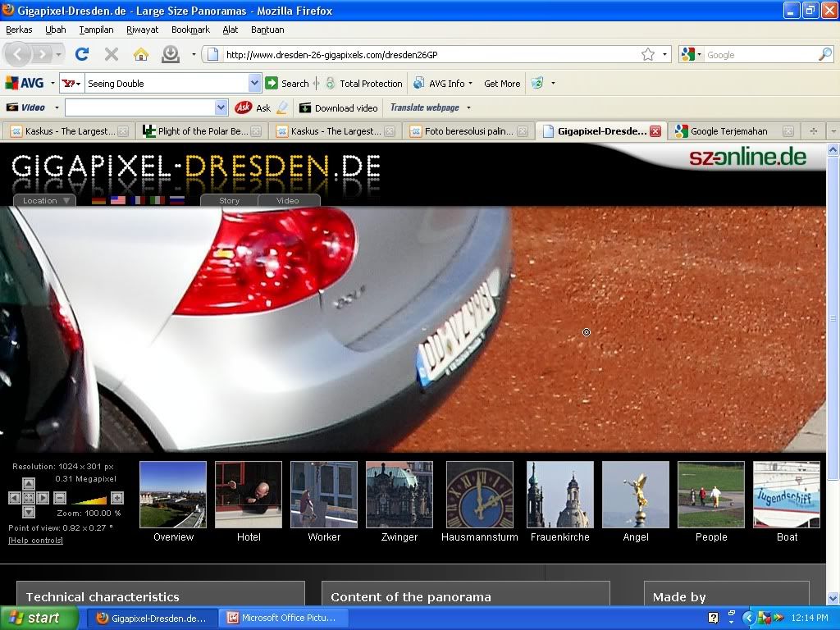Screen dimensions: 840x630
Task: Open the Yahoo search provider dropdown
Action: [x=71, y=83]
